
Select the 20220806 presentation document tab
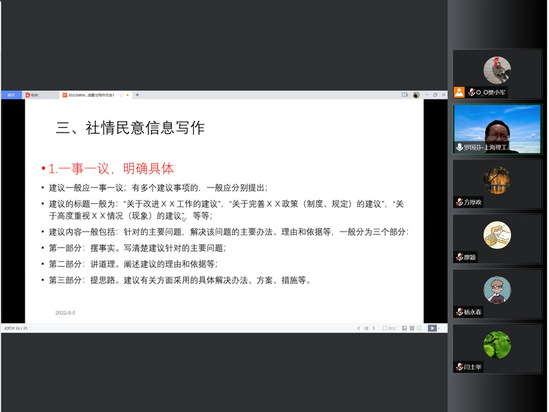point(95,95)
